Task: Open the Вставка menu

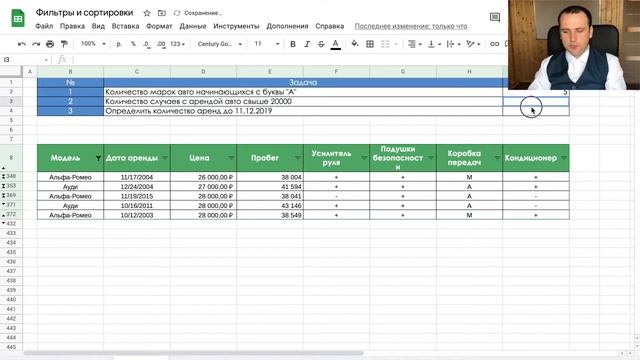Action: (x=125, y=26)
